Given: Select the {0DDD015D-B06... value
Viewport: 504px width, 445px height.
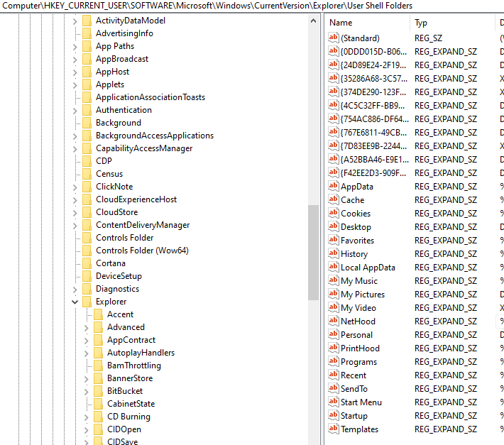Looking at the screenshot, I should [374, 51].
